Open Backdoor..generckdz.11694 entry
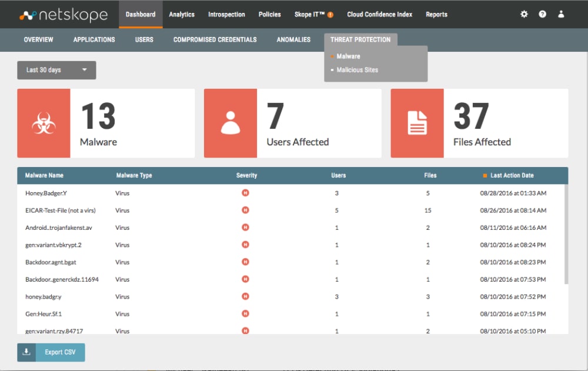Viewport: 588px width, 371px height. [62, 279]
